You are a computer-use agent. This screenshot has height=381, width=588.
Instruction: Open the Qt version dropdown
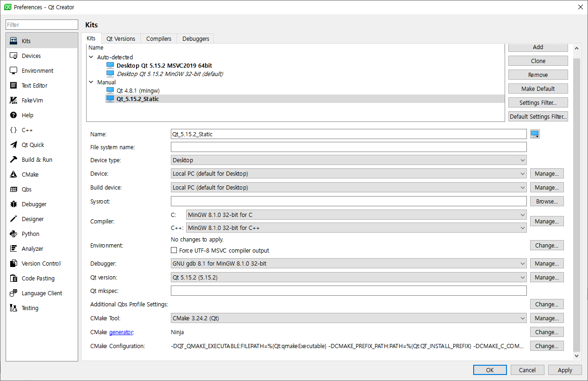[x=349, y=277]
